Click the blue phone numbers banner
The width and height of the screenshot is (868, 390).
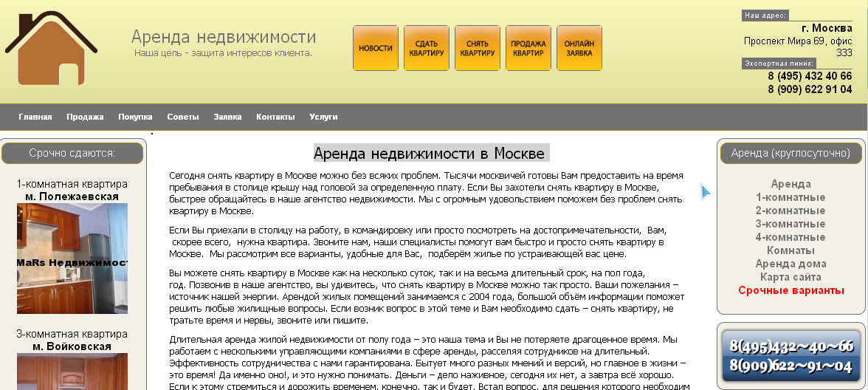[x=791, y=356]
